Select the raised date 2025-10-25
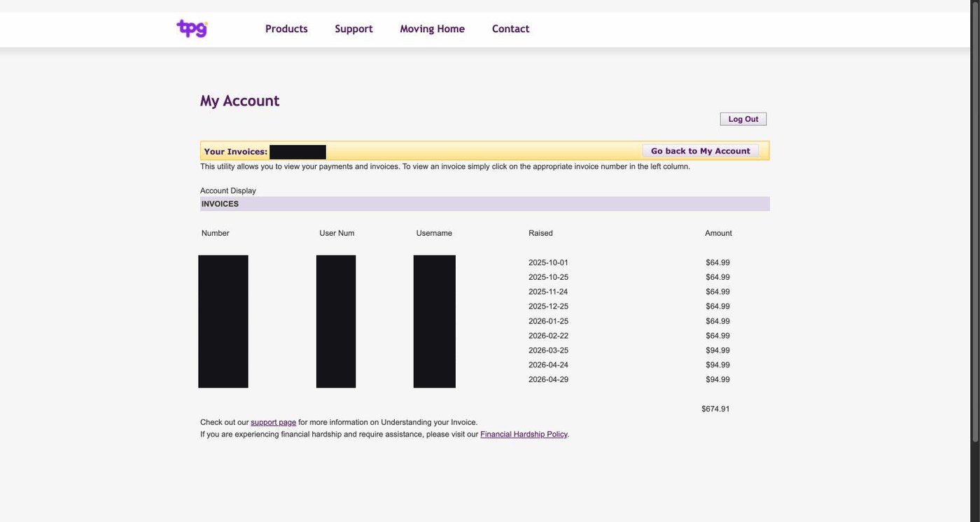 pos(548,278)
